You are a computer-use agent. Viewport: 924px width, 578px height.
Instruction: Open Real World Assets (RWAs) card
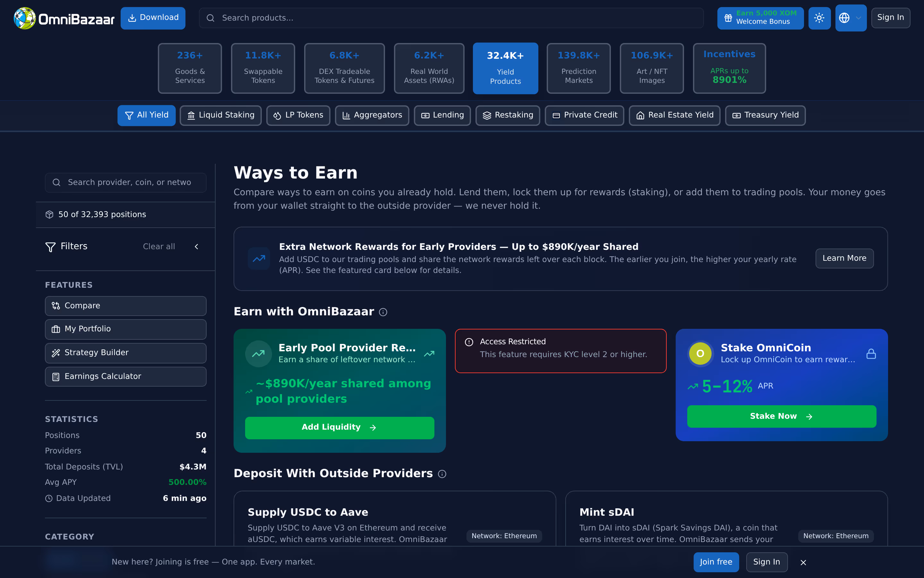pos(429,68)
